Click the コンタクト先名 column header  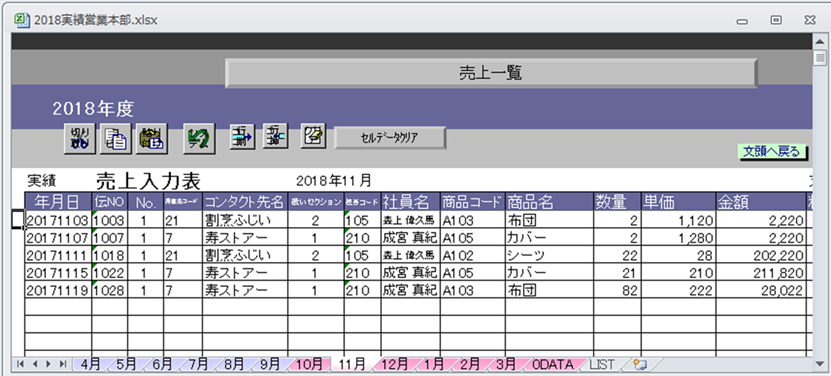[245, 202]
